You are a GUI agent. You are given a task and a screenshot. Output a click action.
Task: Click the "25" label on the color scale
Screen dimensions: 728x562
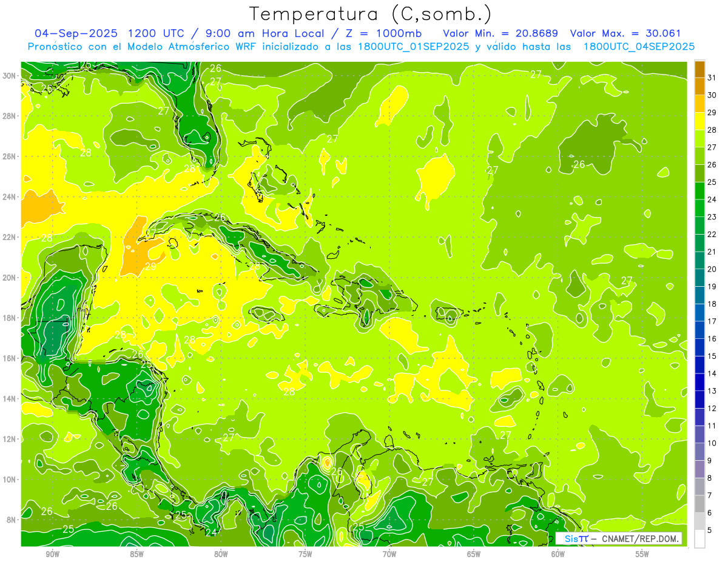(x=712, y=182)
